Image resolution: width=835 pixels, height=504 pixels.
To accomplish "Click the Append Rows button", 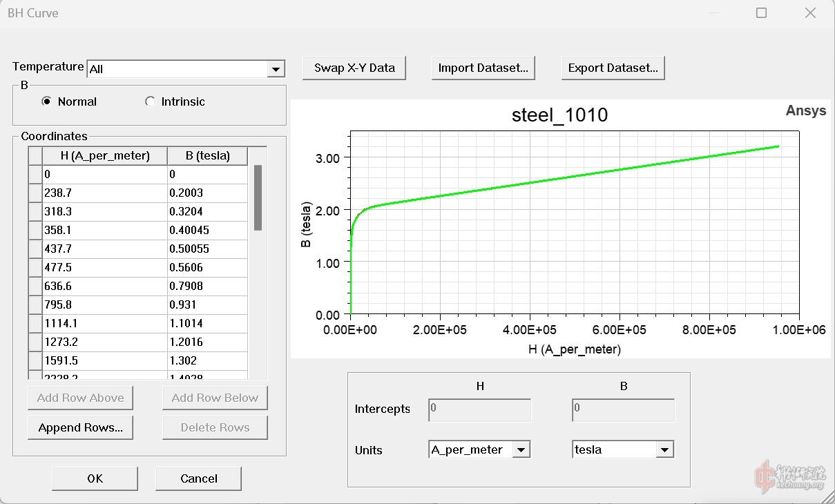I will click(80, 427).
